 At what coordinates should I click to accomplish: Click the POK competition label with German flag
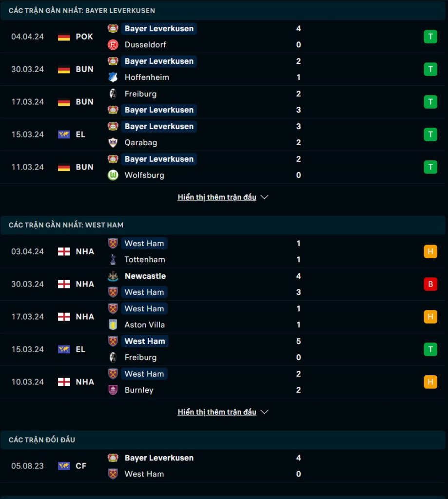76,37
